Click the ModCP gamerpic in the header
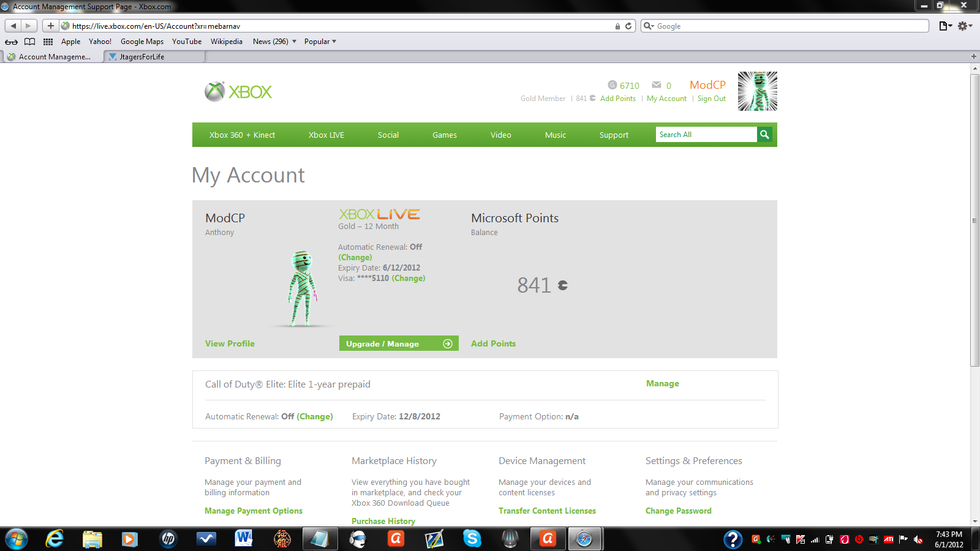The image size is (980, 551). click(x=758, y=91)
